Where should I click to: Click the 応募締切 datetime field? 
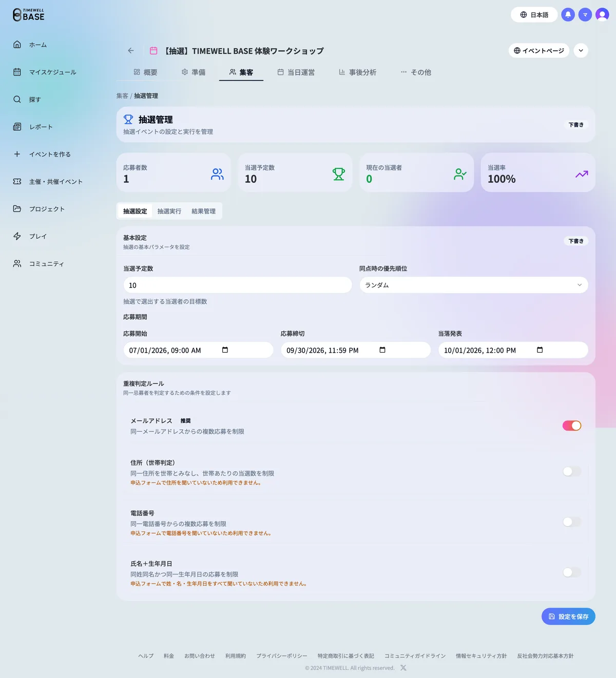pyautogui.click(x=356, y=350)
